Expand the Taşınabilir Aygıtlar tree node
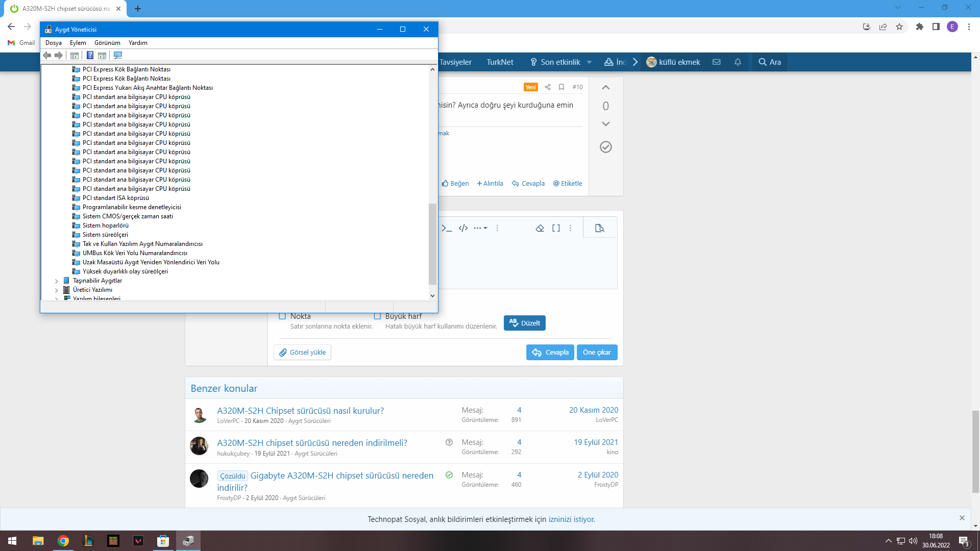 click(56, 281)
